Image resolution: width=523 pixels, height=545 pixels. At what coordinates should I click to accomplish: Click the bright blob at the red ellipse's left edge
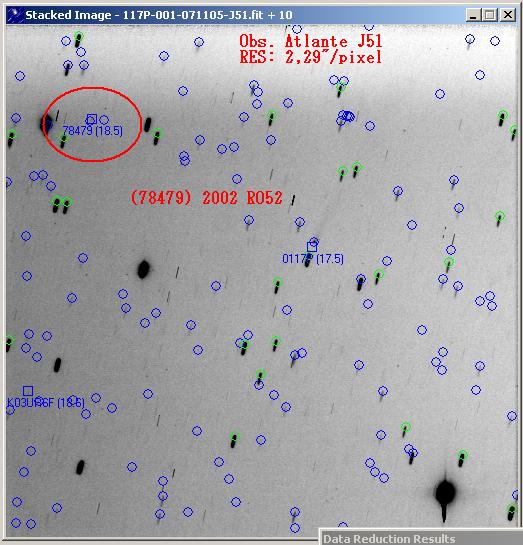point(46,123)
